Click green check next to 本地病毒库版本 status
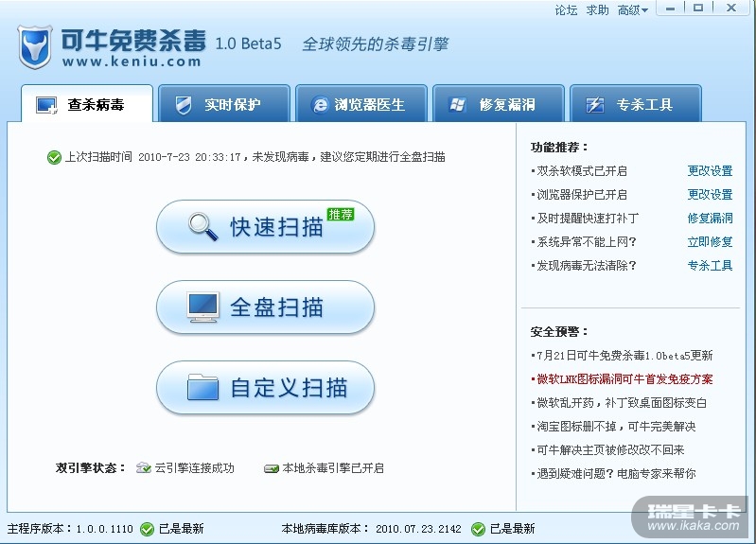The image size is (756, 544). [x=478, y=529]
